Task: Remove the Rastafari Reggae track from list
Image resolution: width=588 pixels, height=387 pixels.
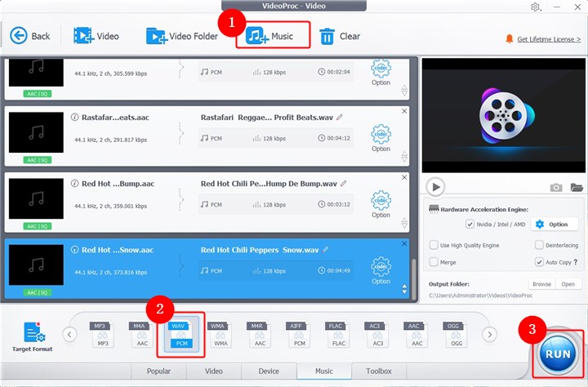Action: (404, 111)
